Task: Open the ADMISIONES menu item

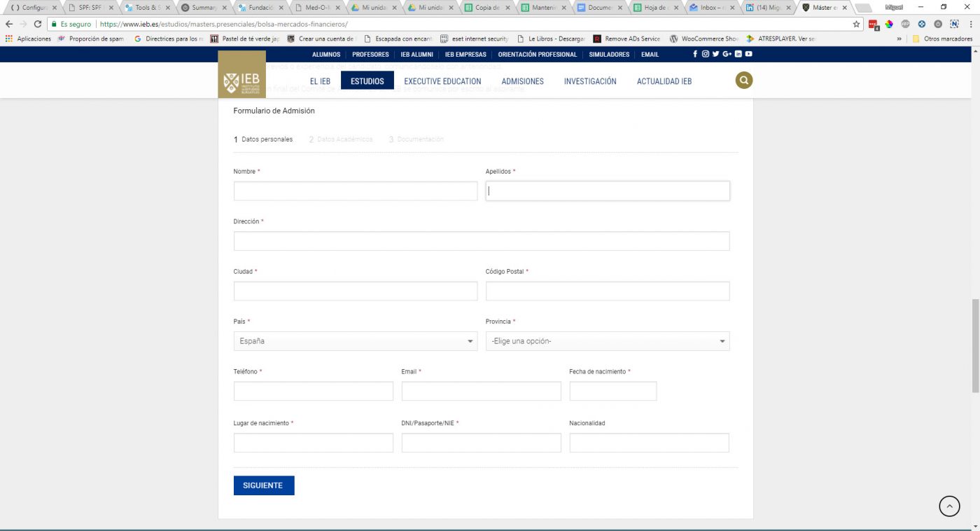Action: (x=522, y=81)
